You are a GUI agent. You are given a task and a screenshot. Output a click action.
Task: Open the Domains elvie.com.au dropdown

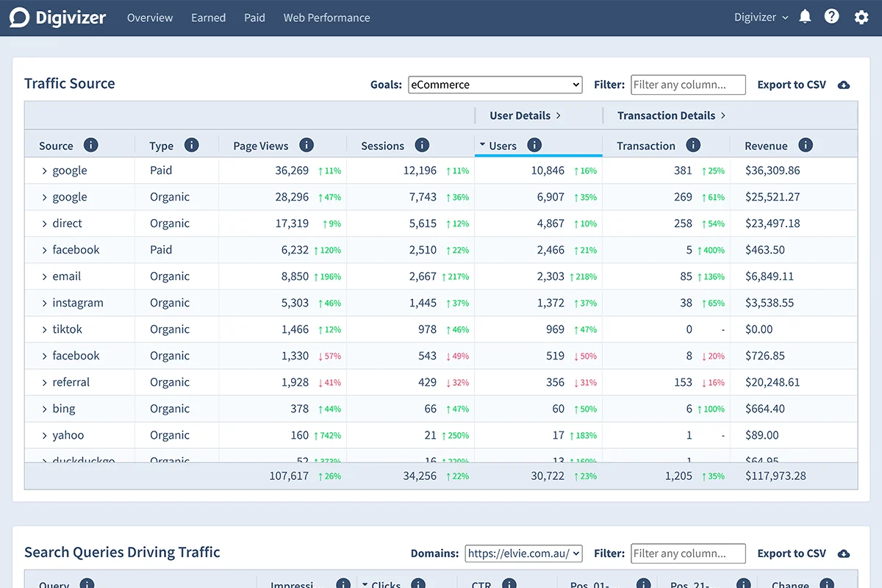pos(523,553)
